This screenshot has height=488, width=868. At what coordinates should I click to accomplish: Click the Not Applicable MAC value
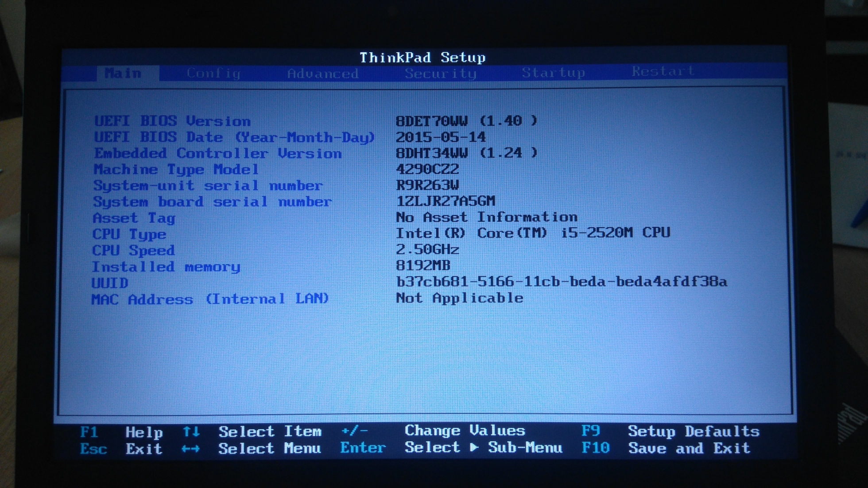coord(459,298)
